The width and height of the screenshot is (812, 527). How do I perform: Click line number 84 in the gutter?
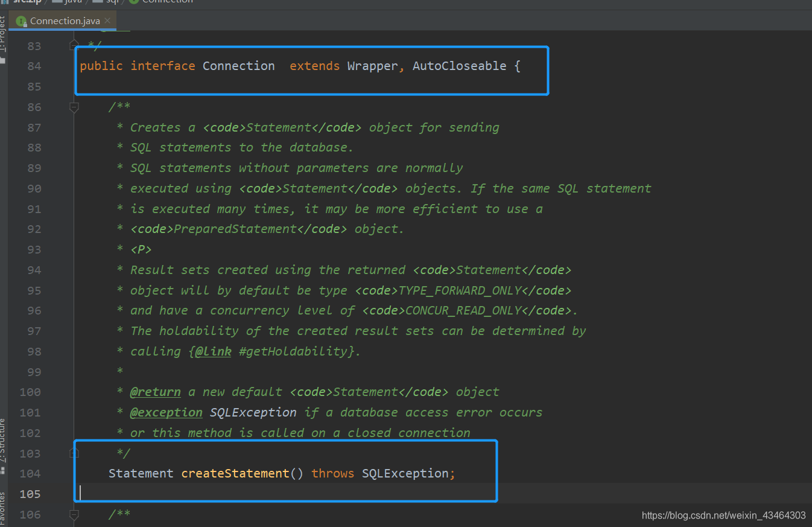point(34,66)
